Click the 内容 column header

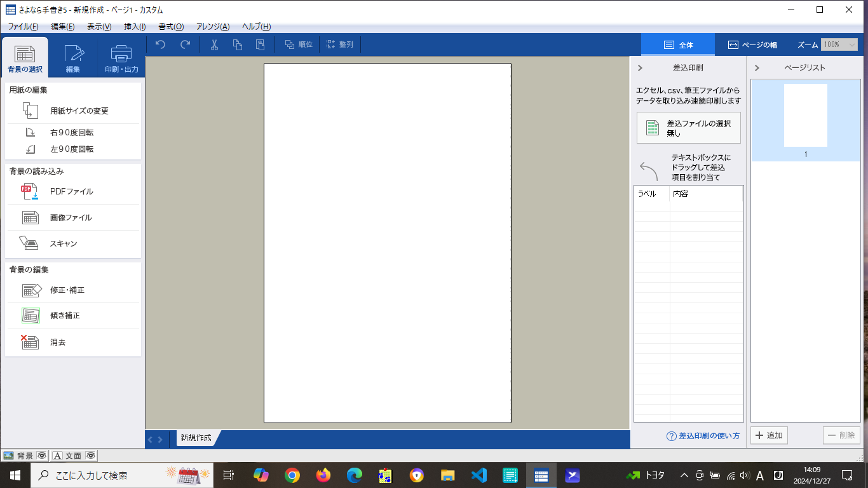tap(706, 194)
